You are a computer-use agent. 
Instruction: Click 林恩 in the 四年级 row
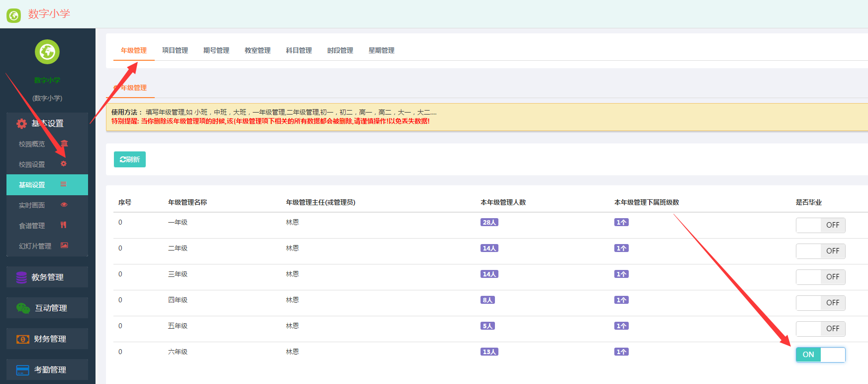pyautogui.click(x=292, y=300)
